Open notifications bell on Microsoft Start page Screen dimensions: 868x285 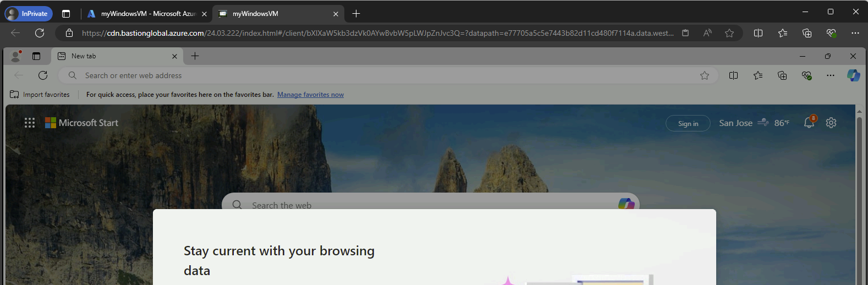click(809, 123)
